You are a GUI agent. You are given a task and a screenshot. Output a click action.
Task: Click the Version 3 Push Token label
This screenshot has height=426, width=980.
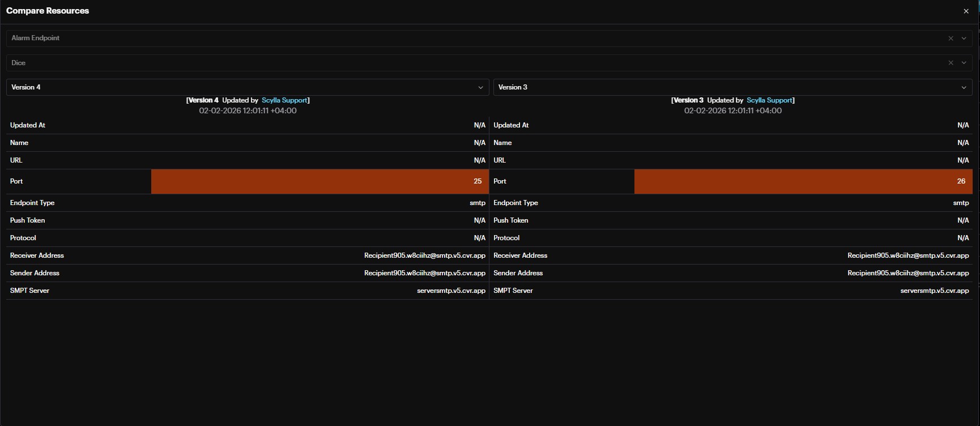tap(510, 220)
